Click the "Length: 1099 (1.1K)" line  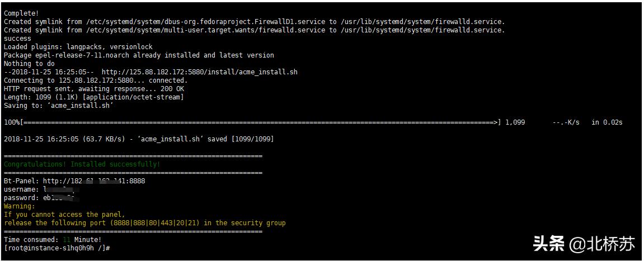coord(93,97)
